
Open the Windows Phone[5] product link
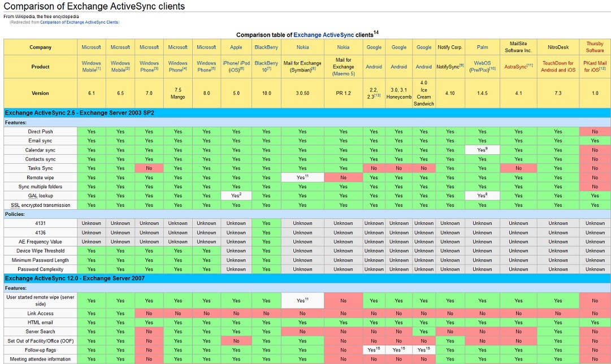click(x=206, y=66)
